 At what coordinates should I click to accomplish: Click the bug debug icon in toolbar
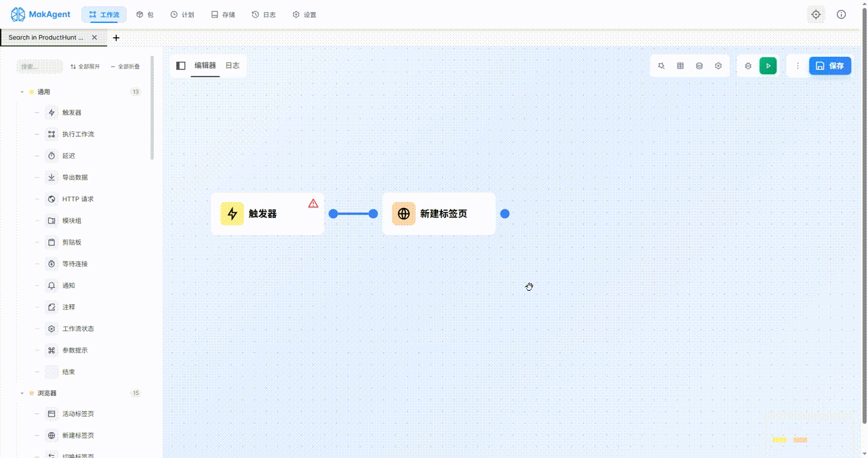pos(748,66)
